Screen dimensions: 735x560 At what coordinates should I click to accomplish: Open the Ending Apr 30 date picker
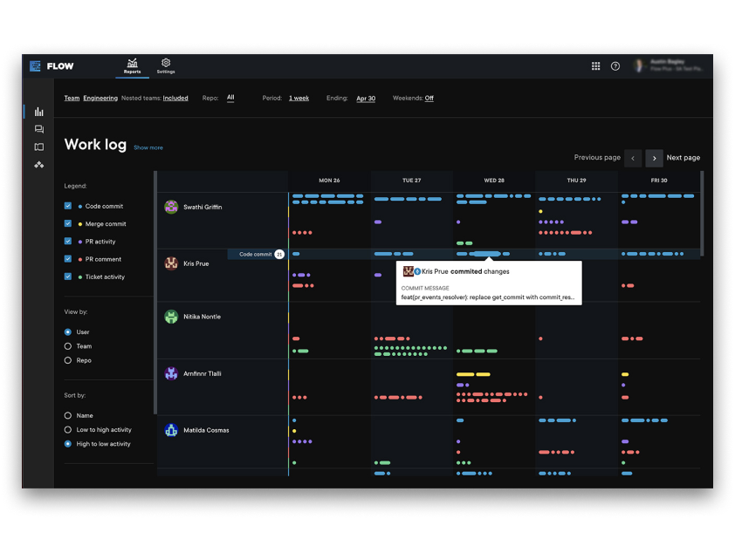[x=366, y=99]
